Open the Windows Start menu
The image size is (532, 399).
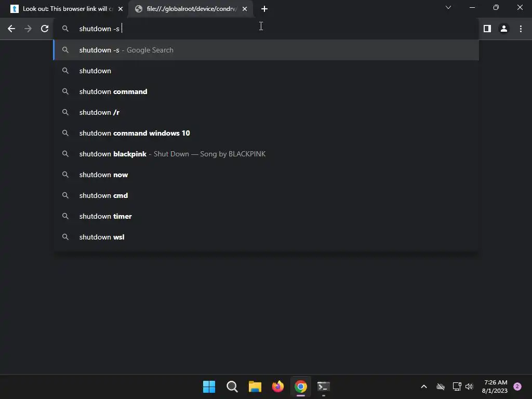(x=209, y=387)
